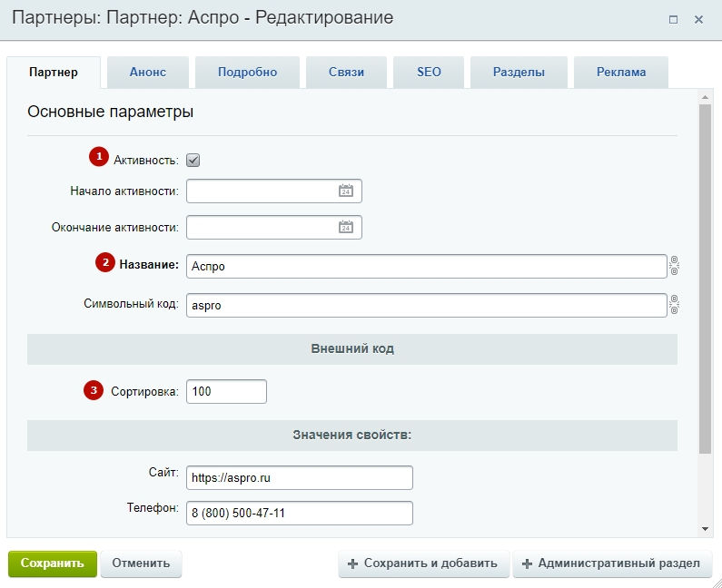Go to the SEO tab
The image size is (722, 588).
[429, 73]
